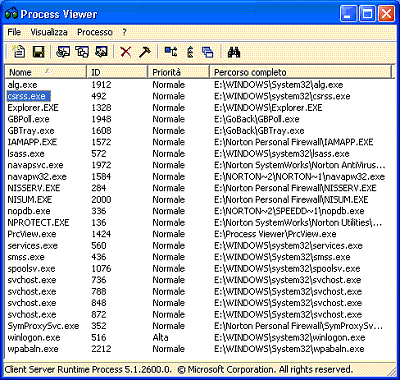
Task: Click the Process Viewer title bar eyes icon
Action: tap(11, 14)
